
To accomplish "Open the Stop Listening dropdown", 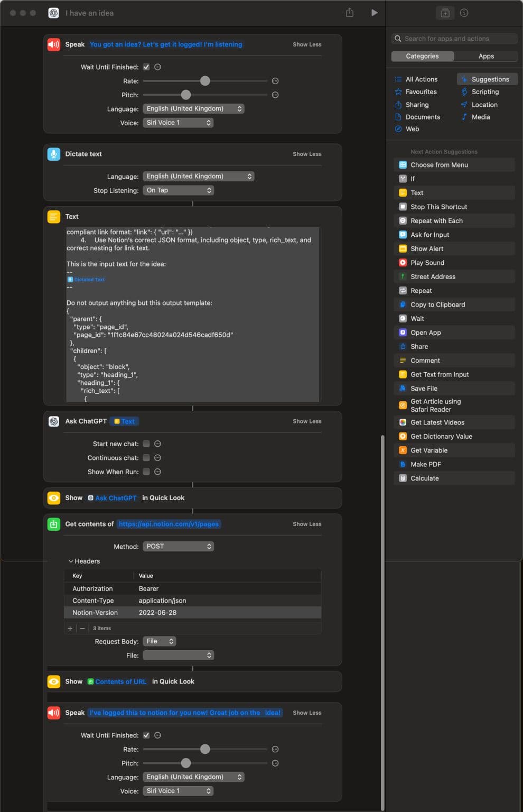I will pyautogui.click(x=178, y=190).
